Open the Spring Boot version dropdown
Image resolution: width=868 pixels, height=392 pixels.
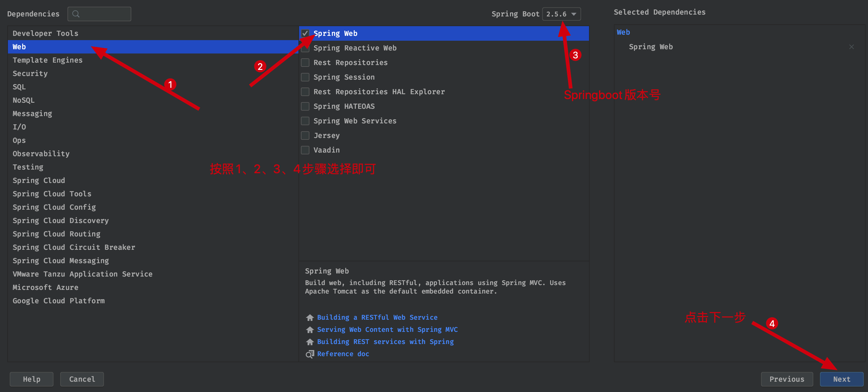(561, 14)
